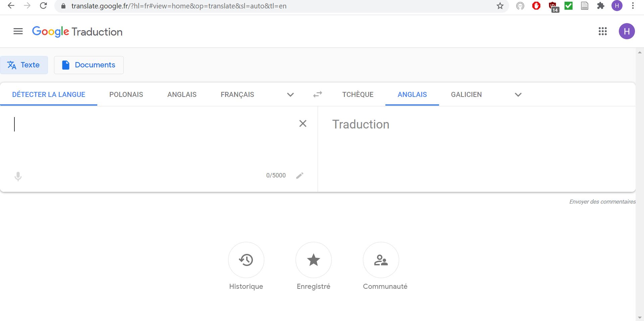Image resolution: width=644 pixels, height=321 pixels.
Task: Open the main hamburger menu
Action: tap(18, 32)
